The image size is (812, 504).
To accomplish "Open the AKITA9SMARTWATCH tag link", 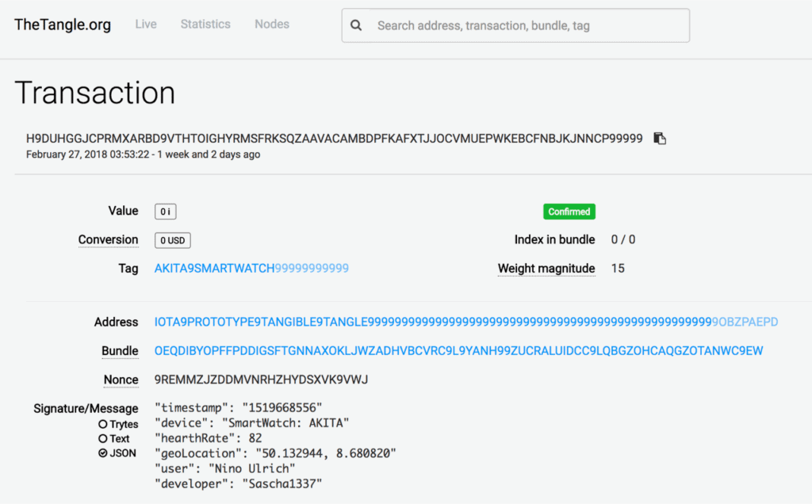I will point(251,269).
